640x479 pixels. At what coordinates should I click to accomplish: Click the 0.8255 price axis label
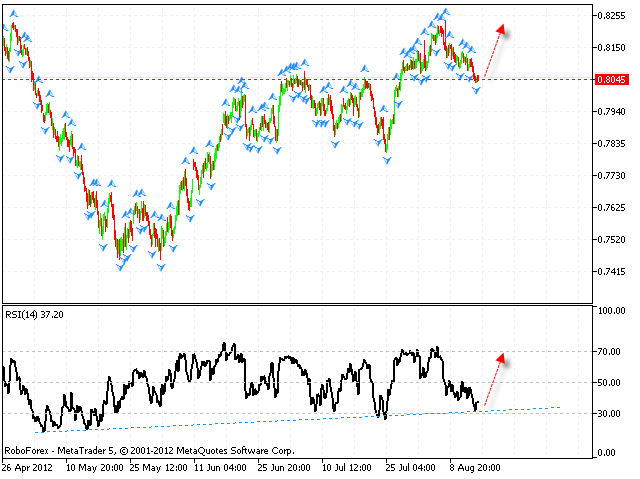611,15
